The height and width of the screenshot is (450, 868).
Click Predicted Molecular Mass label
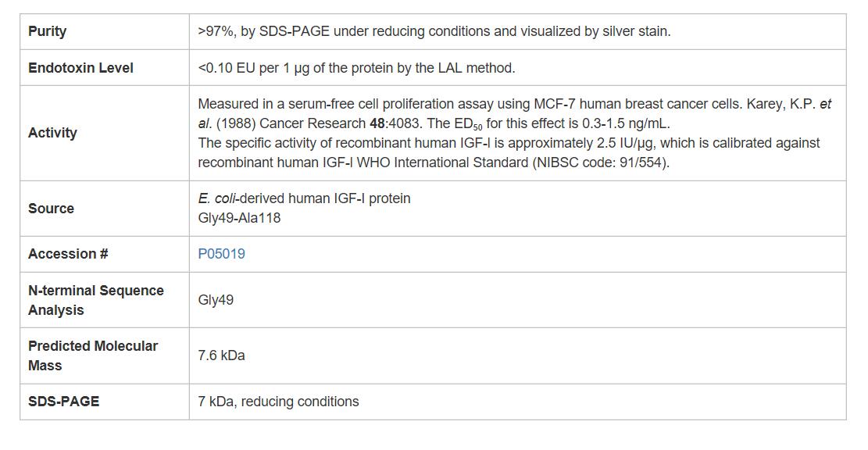coord(93,355)
